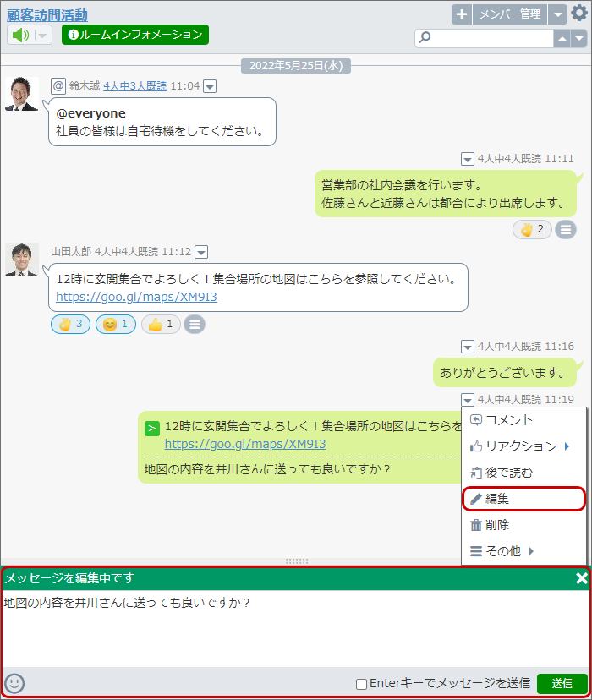Open map link in 山田太郎's message
The image size is (592, 700).
[x=137, y=297]
